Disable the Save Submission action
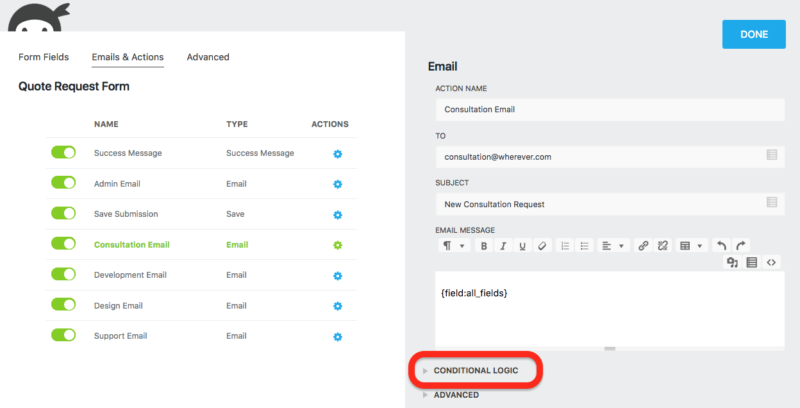The width and height of the screenshot is (800, 408). click(x=63, y=213)
